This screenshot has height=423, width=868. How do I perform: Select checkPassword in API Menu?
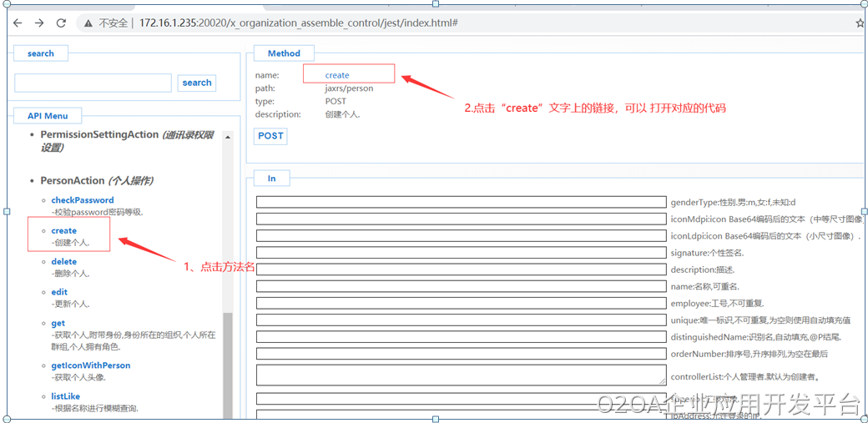82,200
